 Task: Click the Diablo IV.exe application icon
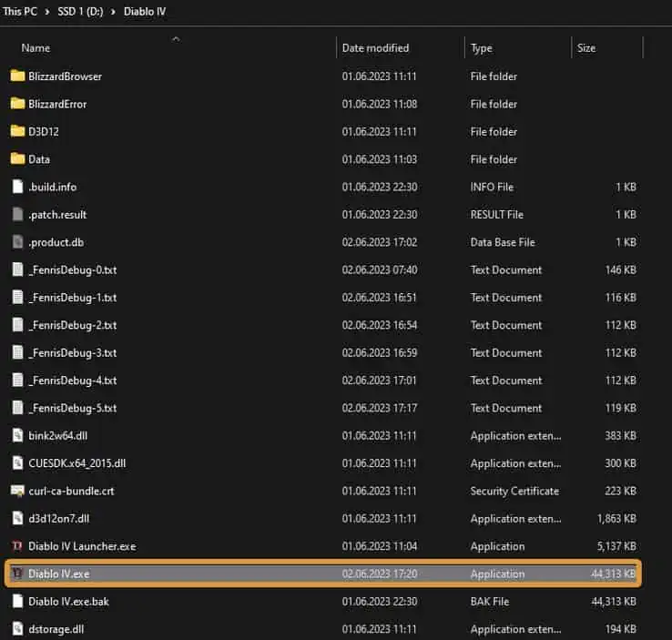point(17,574)
